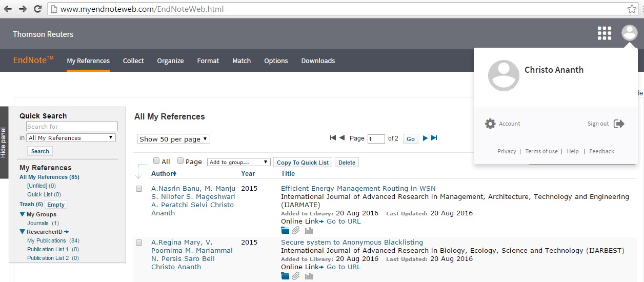
Task: Click the Hide panel tab
Action: point(4,143)
